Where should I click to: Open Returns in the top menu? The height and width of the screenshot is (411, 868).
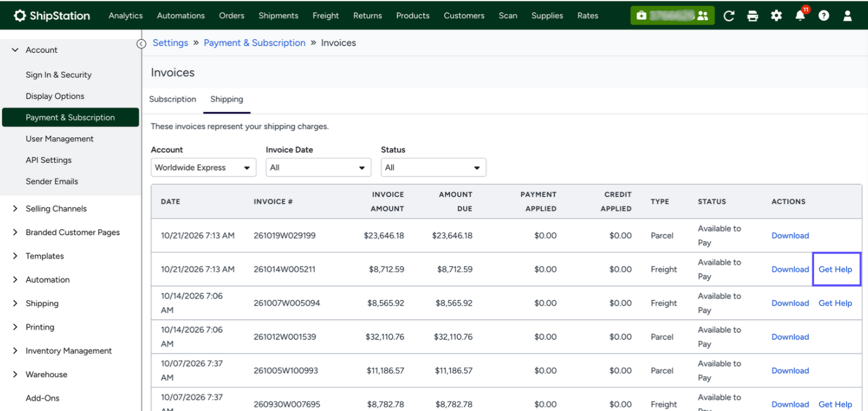click(367, 15)
